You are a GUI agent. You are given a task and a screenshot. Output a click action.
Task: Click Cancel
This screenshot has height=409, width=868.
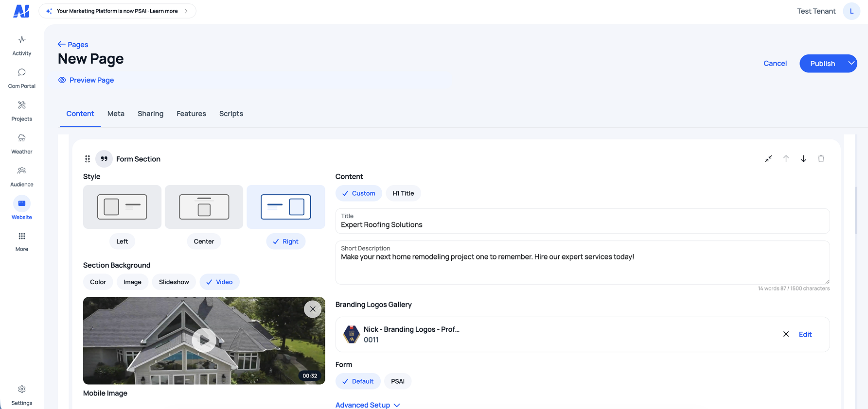click(775, 64)
